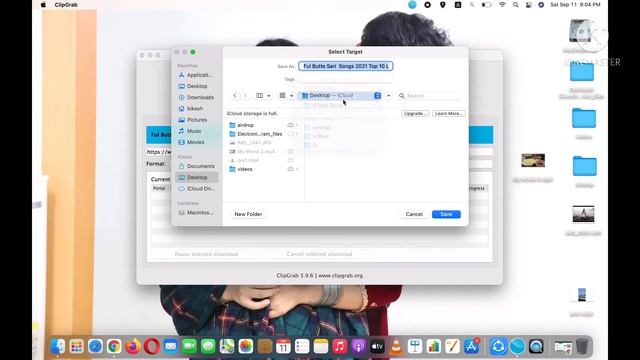Open App Store from the Dock
The image size is (640, 360).
click(471, 347)
